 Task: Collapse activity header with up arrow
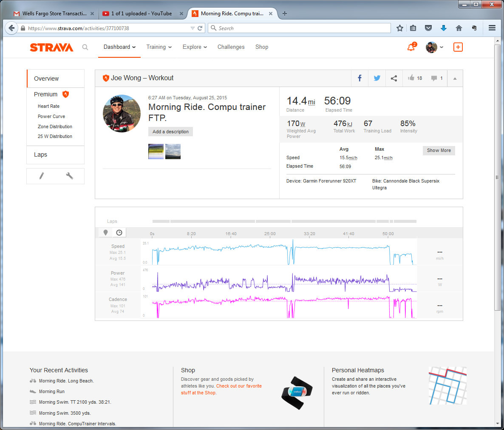point(455,79)
